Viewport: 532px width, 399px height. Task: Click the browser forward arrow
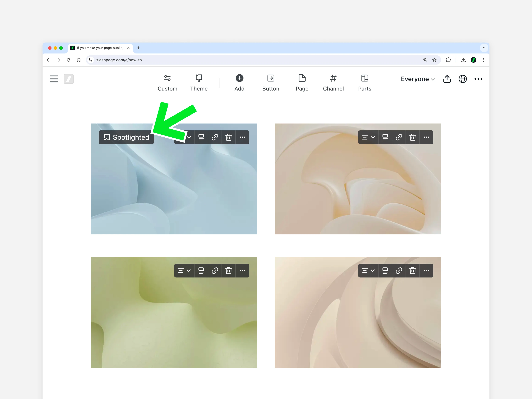tap(59, 60)
